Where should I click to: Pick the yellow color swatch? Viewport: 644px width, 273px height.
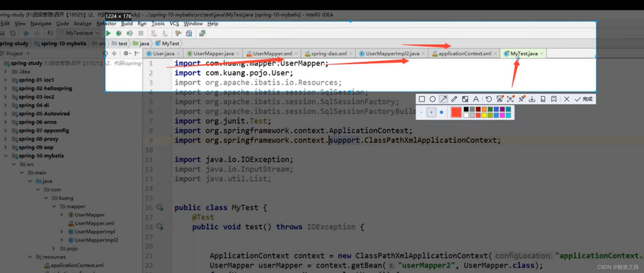tap(484, 115)
